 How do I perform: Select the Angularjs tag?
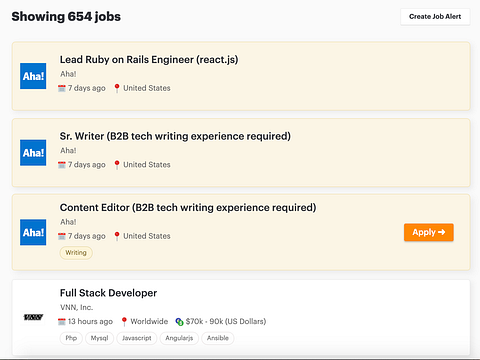pos(179,338)
